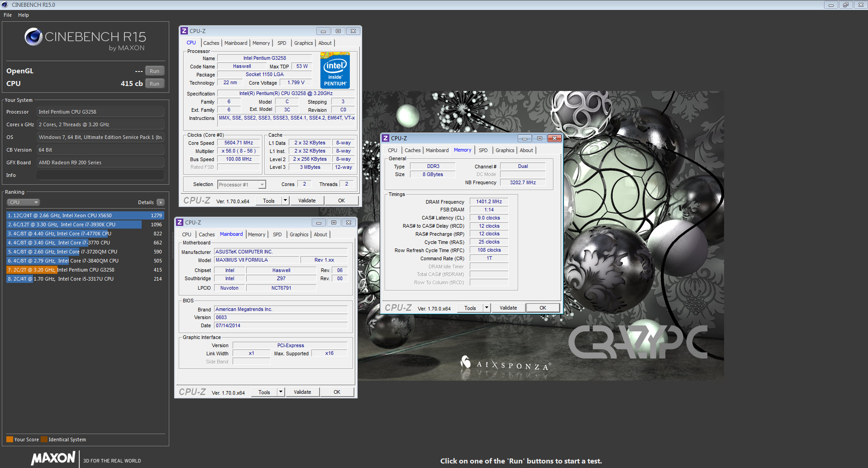Expand Tools dropdown arrow in Memory window
The image size is (868, 468).
[486, 308]
